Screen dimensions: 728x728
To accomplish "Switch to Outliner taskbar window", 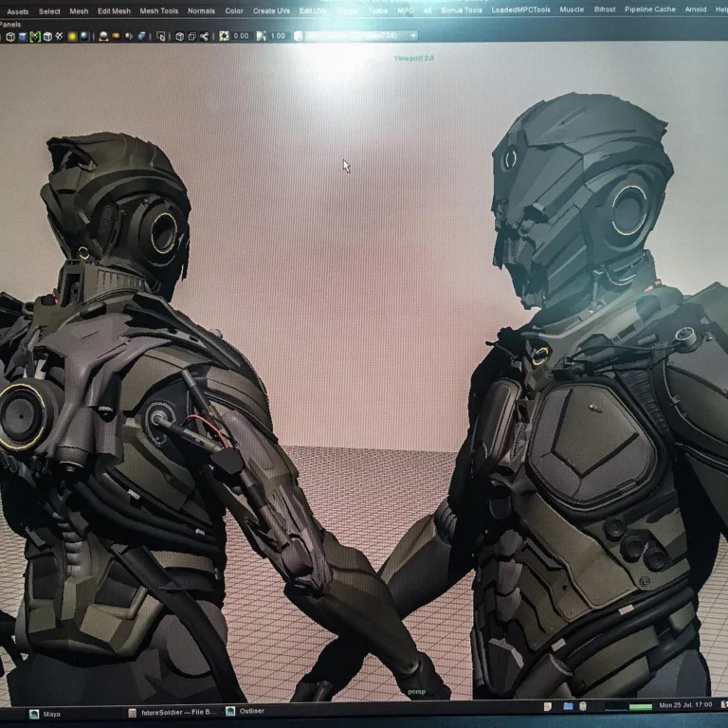I will pos(252,712).
